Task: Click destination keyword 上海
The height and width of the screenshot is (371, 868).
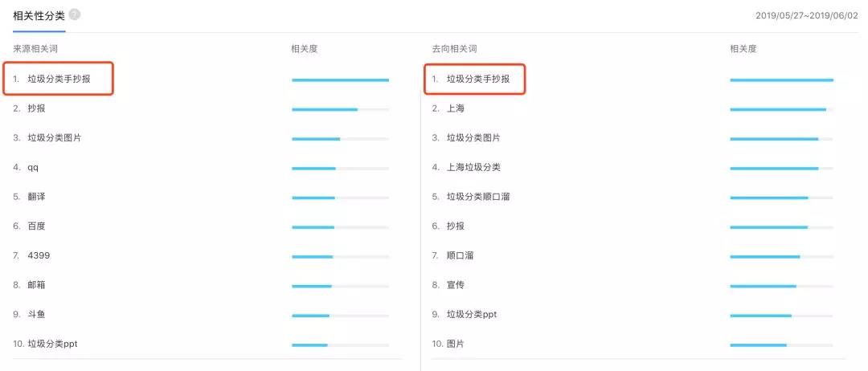Action: (x=456, y=108)
